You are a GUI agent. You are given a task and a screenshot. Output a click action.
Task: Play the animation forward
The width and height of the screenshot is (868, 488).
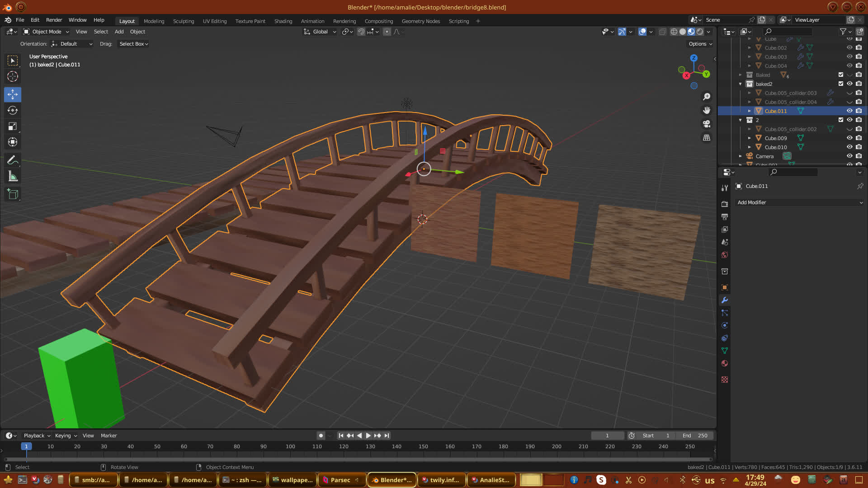click(368, 436)
